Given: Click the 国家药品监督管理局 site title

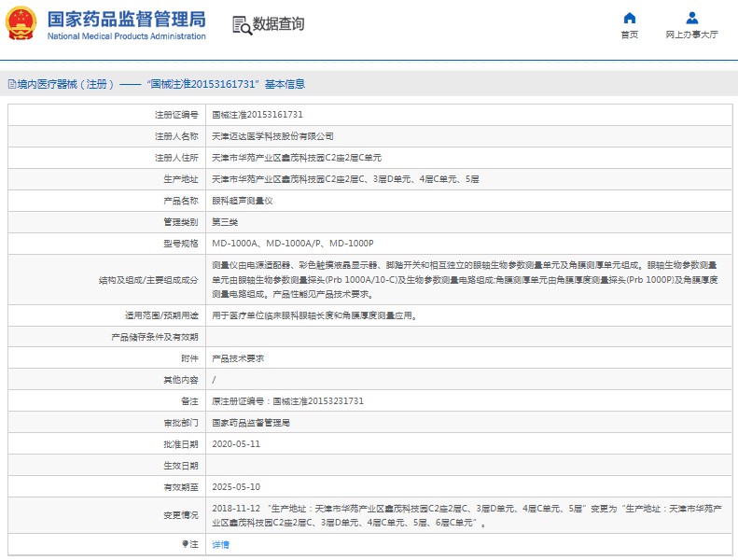Looking at the screenshot, I should coord(127,20).
